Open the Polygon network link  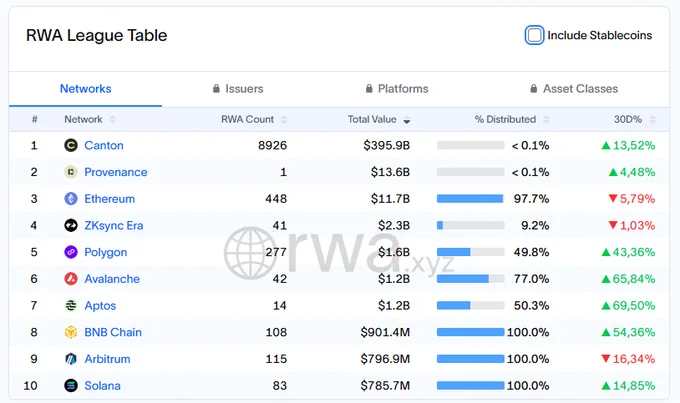pyautogui.click(x=105, y=252)
